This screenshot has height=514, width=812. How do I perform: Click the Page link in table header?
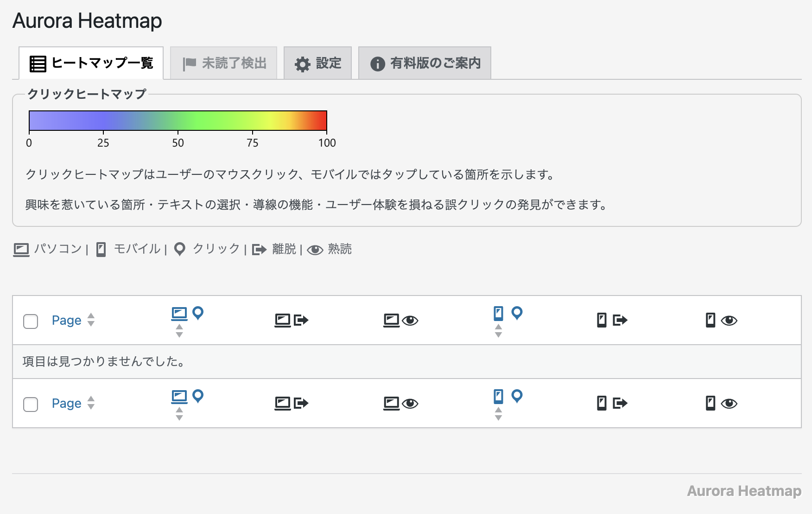coord(66,320)
